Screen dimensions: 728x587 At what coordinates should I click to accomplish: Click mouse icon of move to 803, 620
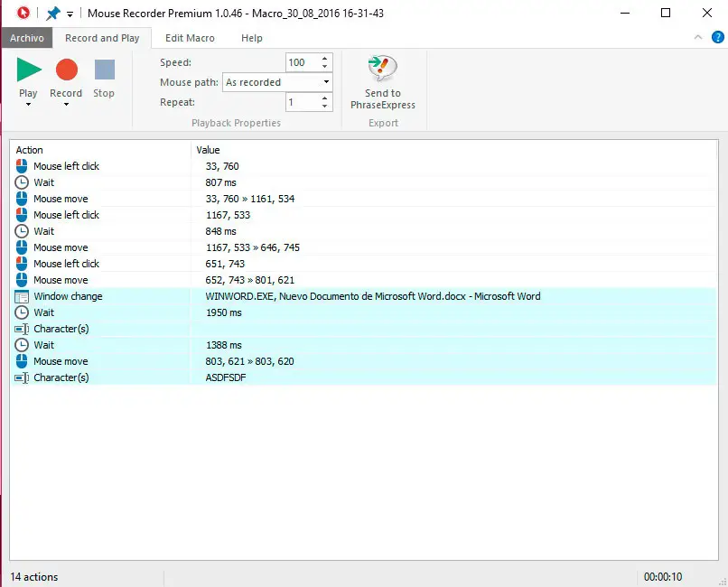22,361
